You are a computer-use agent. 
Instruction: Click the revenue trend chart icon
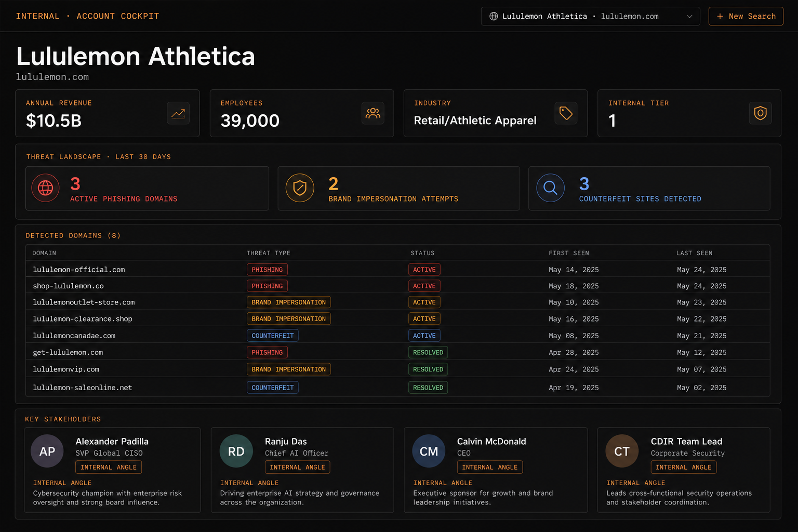178,113
